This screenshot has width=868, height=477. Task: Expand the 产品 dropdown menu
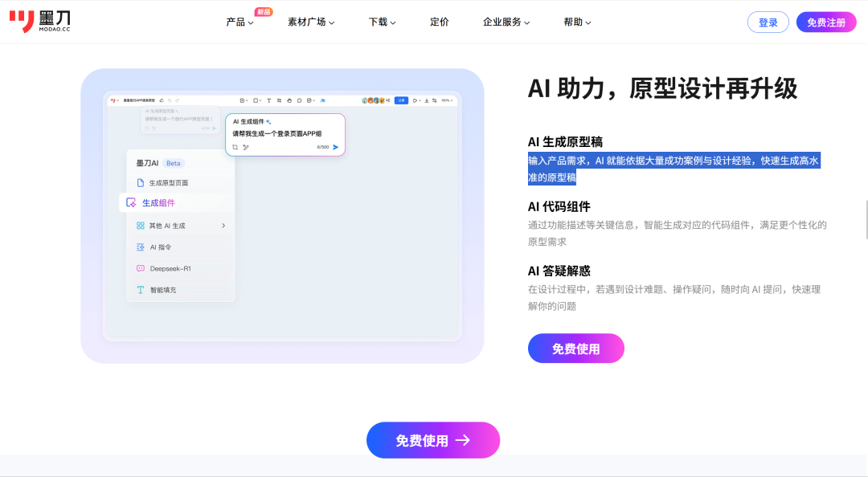(240, 22)
